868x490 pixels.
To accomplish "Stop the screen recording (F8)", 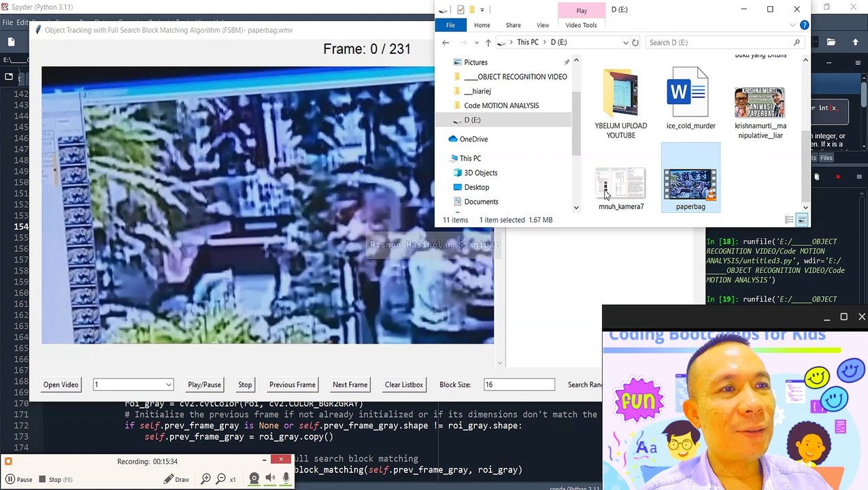I will point(55,479).
